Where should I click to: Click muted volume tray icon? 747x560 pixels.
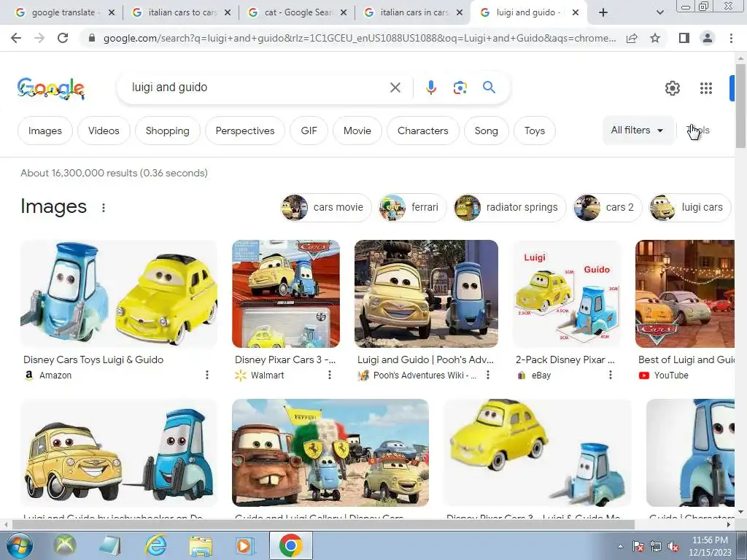673,546
